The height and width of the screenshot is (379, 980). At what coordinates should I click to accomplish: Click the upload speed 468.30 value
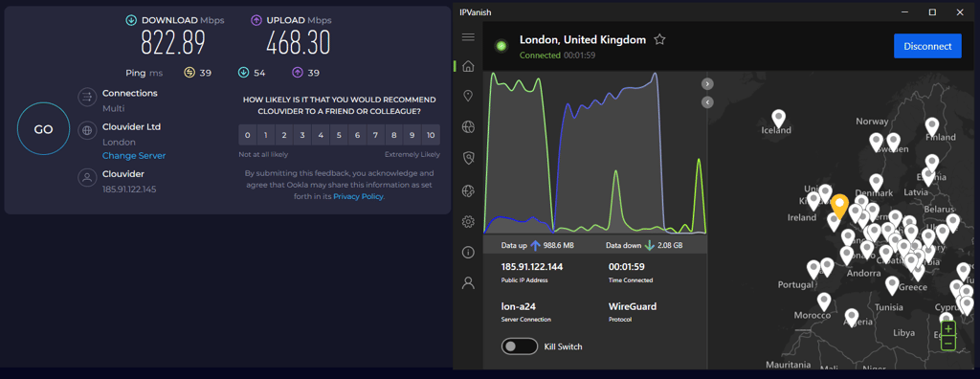click(299, 43)
